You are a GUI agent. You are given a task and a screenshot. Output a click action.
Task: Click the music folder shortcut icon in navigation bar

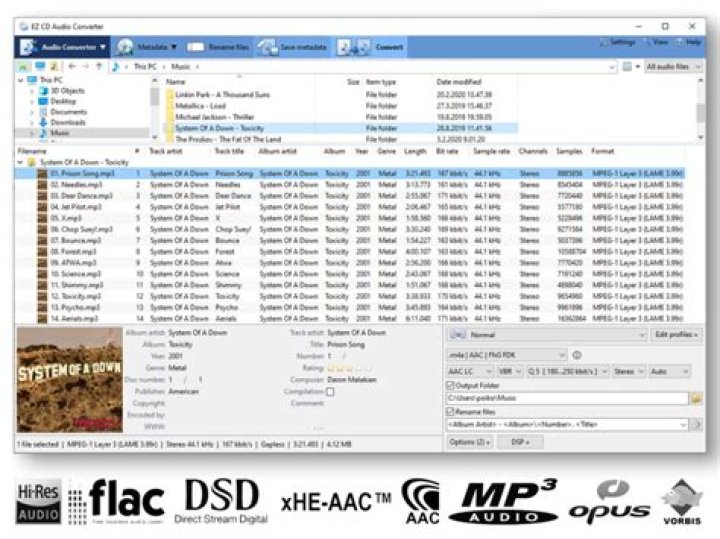(x=55, y=67)
